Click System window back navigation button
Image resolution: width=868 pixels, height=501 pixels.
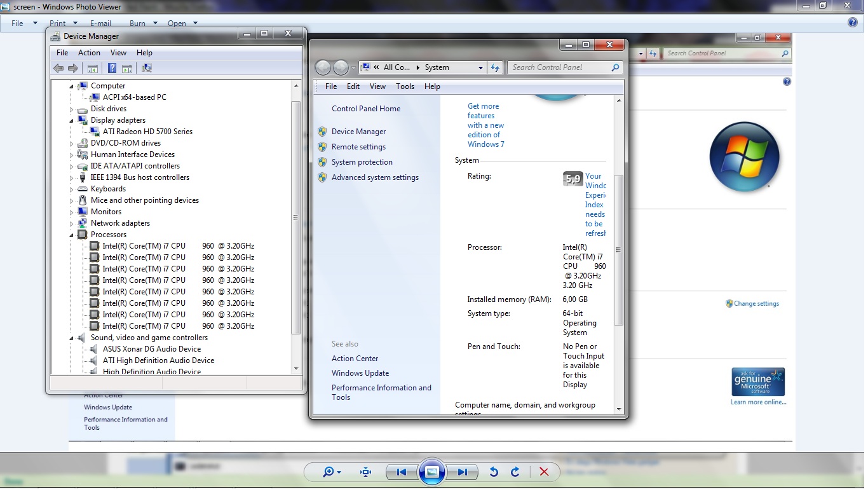tap(323, 67)
